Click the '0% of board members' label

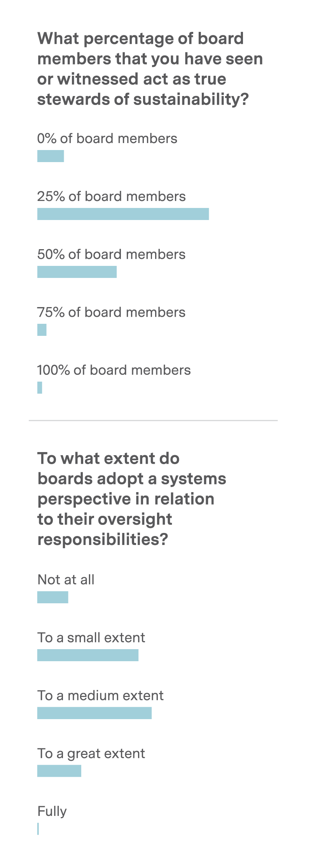(107, 139)
